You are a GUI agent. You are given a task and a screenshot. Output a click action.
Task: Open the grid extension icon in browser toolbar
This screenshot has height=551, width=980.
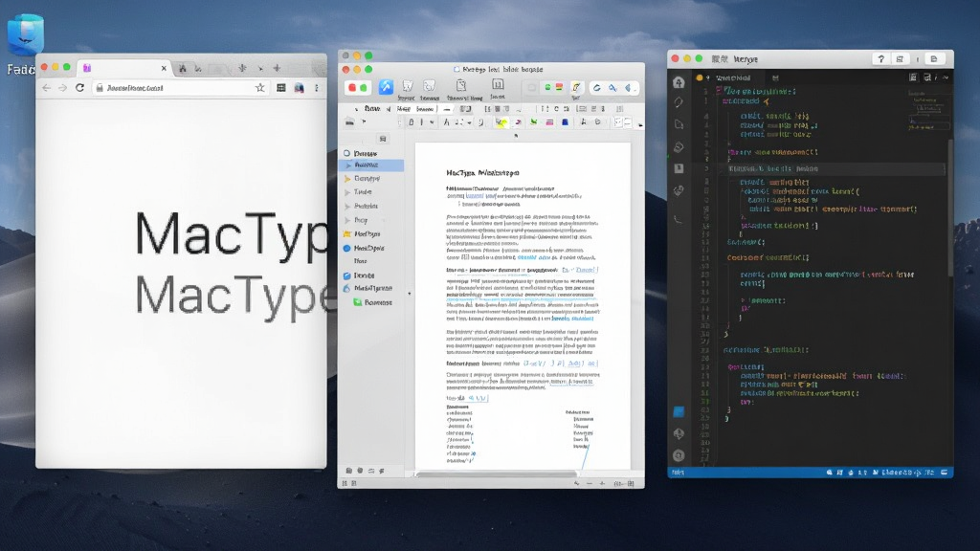pyautogui.click(x=281, y=88)
